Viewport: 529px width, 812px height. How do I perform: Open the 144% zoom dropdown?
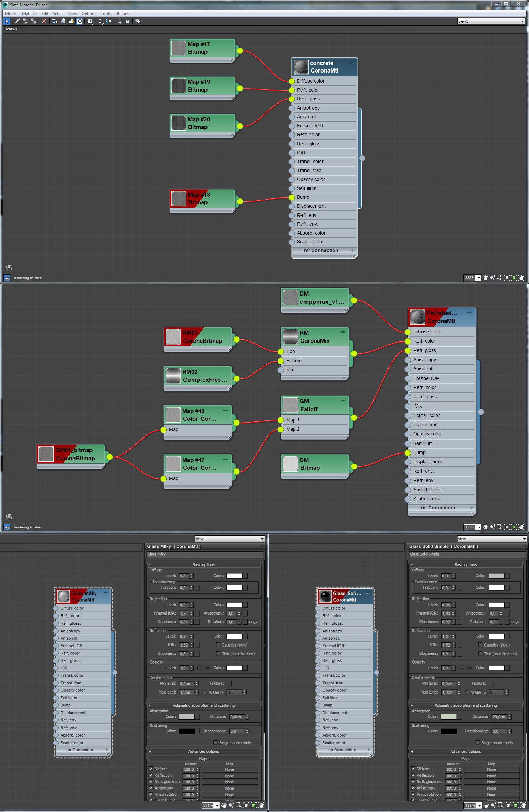tap(479, 527)
